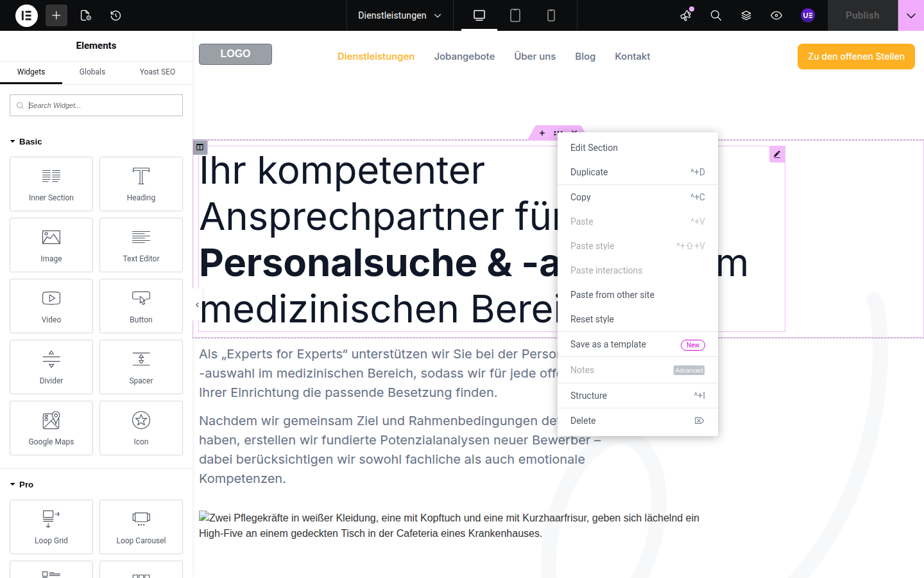Preview changes with the eye icon

776,15
